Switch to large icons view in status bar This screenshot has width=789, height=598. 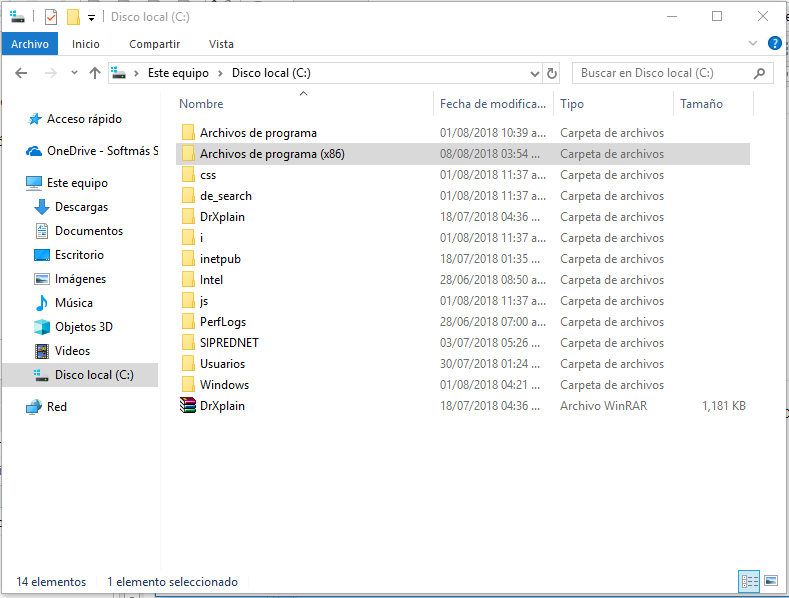point(770,581)
